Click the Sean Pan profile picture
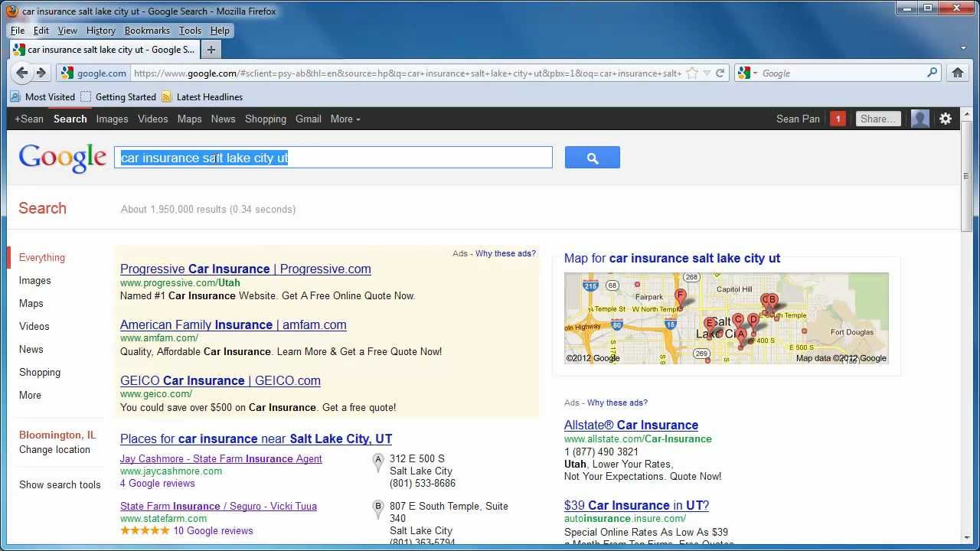The image size is (980, 551). [920, 119]
